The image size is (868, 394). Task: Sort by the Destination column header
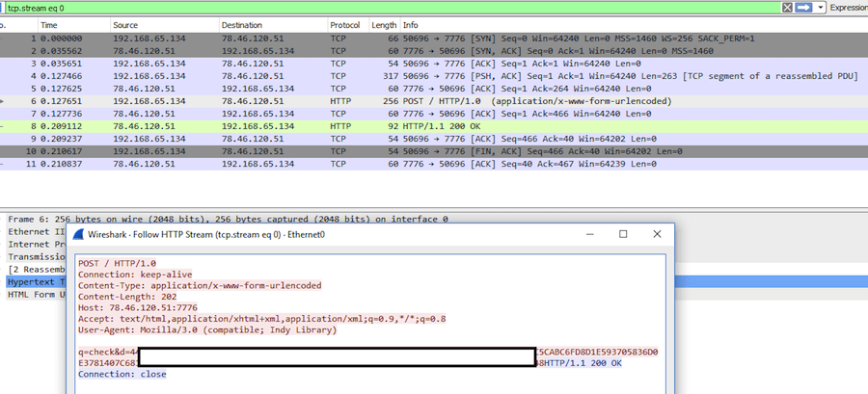tap(273, 25)
